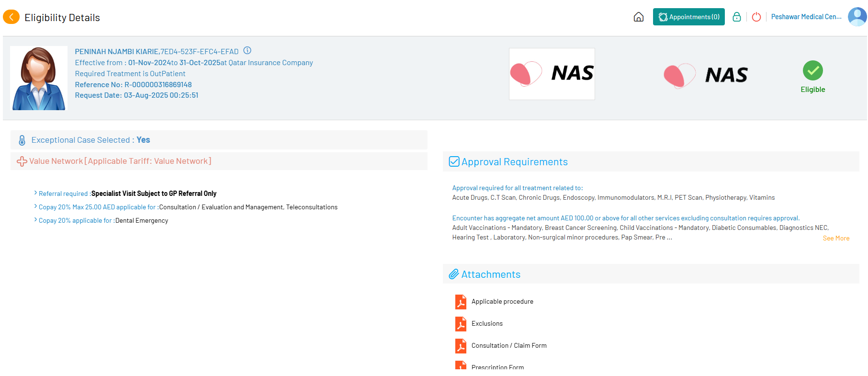Open the Applicable procedure attachment link
Screen dimensions: 868x376
502,301
